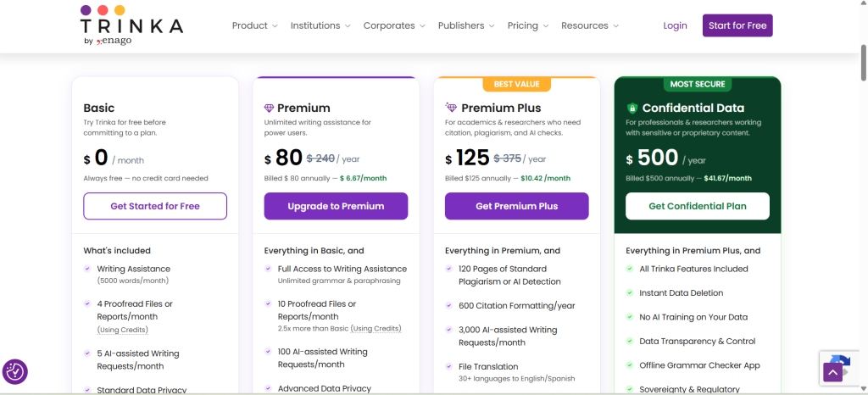Viewport: 868px width, 395px height.
Task: Click checkmark beside 3,000 AI-assisted Writing Requests
Action: tap(449, 330)
